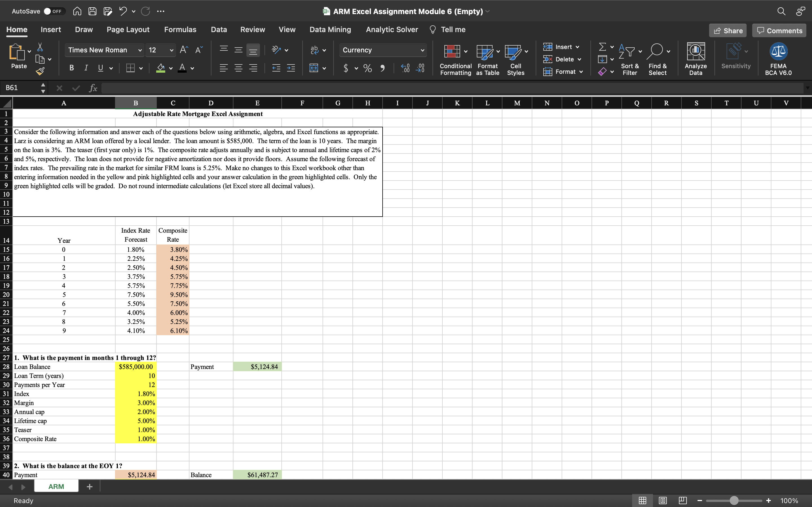Image resolution: width=812 pixels, height=507 pixels.
Task: Open Conditional Formatting
Action: pyautogui.click(x=455, y=60)
